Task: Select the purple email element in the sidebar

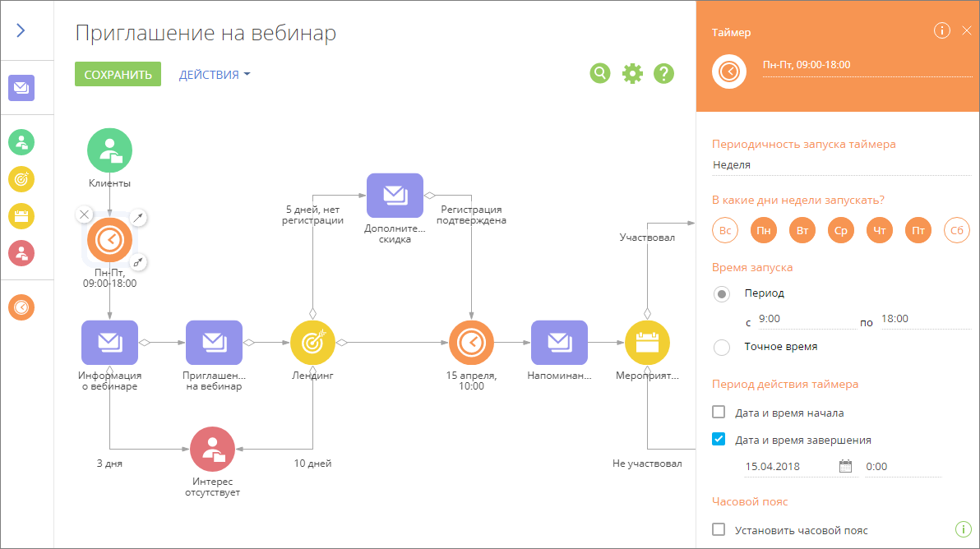Action: coord(21,87)
